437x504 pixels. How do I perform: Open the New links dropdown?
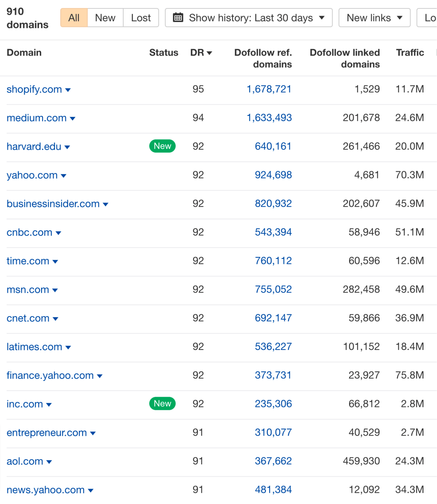pyautogui.click(x=374, y=17)
